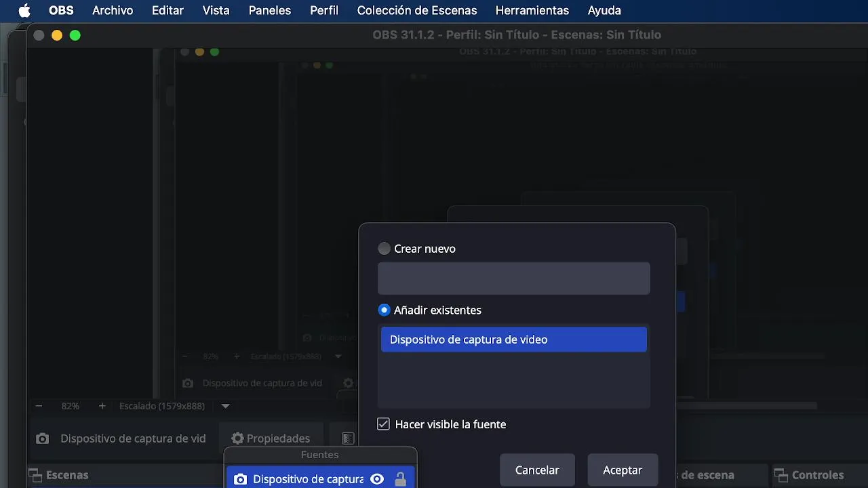Open the Escalado (1579x888) scaling dropdown arrow
Viewport: 868px width, 488px height.
tap(226, 406)
